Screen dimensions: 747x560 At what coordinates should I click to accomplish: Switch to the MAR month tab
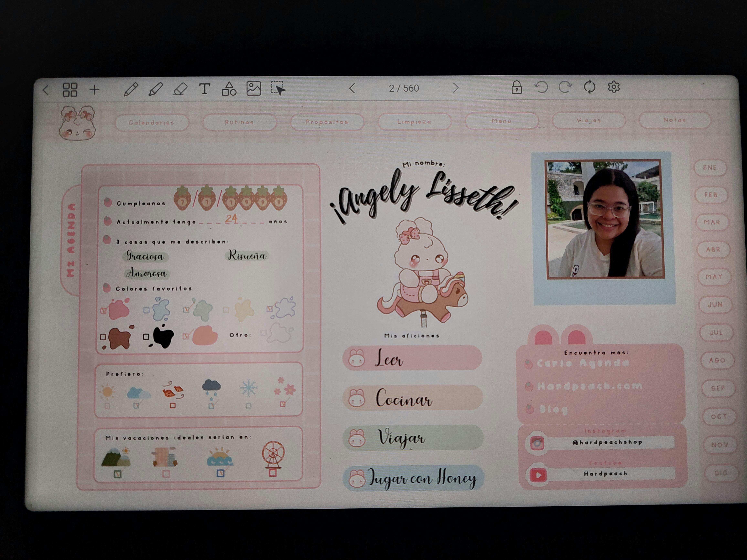pos(712,223)
